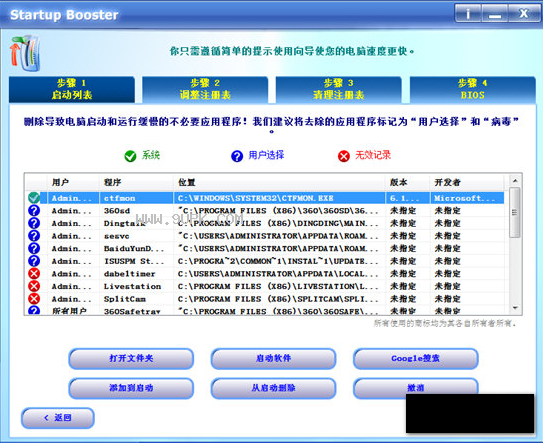Click the Microsoft... developer cell
Screen dimensions: 543x443
click(467, 198)
